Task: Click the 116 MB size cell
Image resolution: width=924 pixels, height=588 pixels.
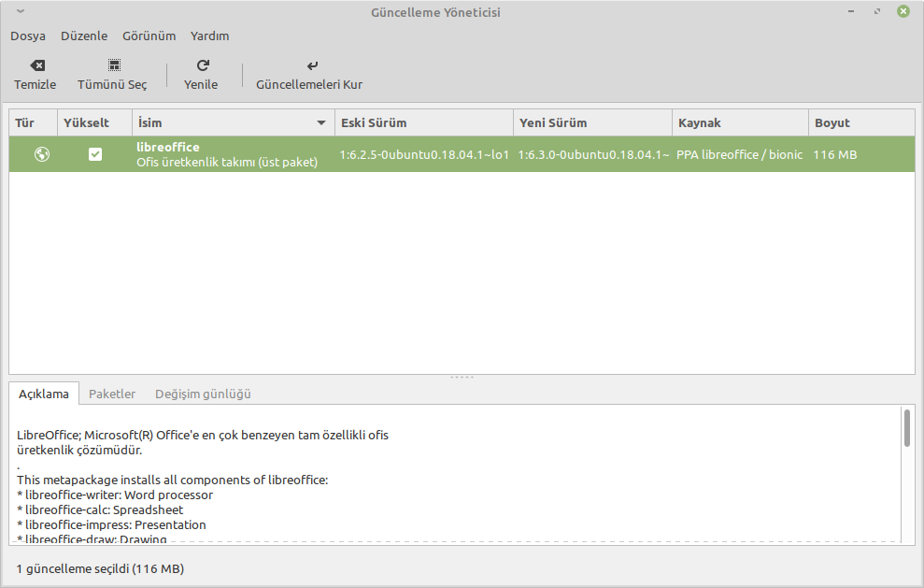Action: [x=835, y=154]
